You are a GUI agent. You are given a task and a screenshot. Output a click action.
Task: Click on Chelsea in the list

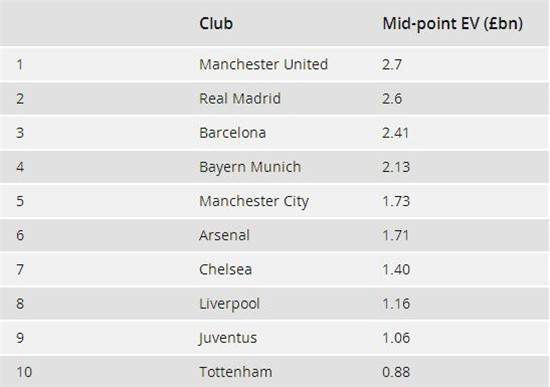tap(226, 269)
